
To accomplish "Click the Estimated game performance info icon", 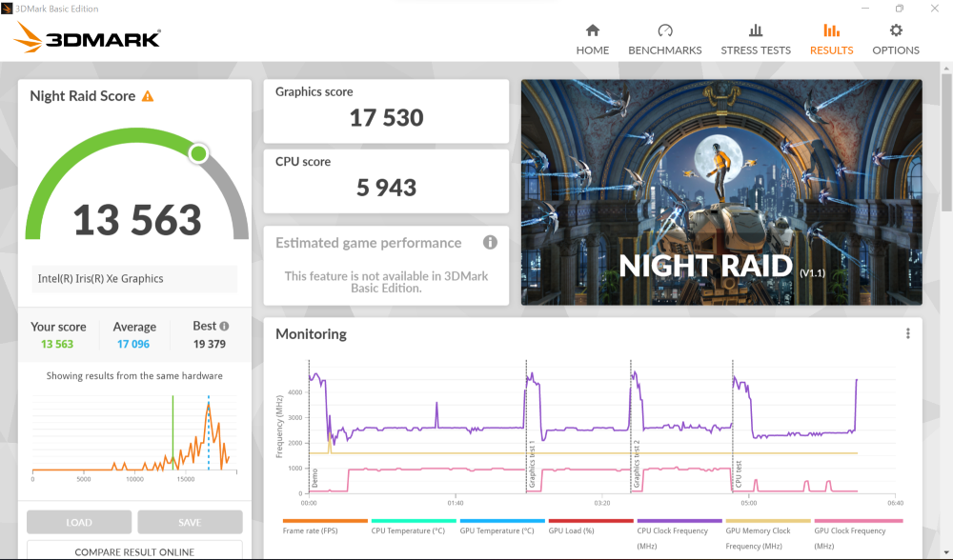I will (x=490, y=242).
